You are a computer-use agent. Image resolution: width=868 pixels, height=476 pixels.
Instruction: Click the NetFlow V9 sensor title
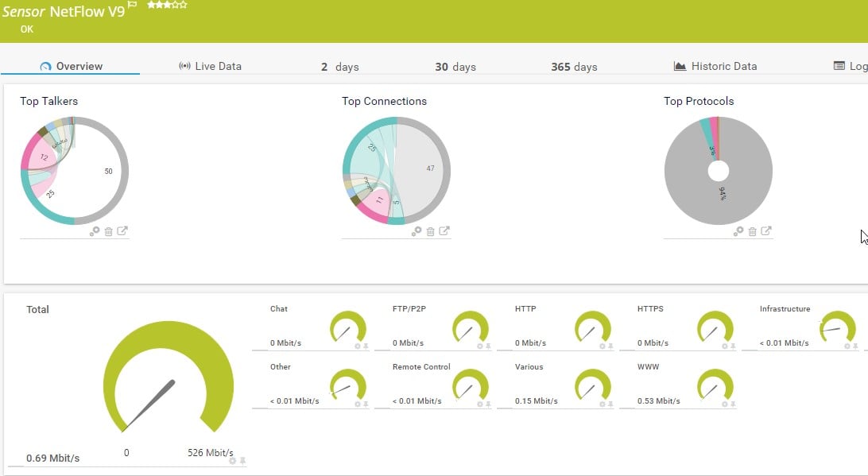[x=87, y=12]
